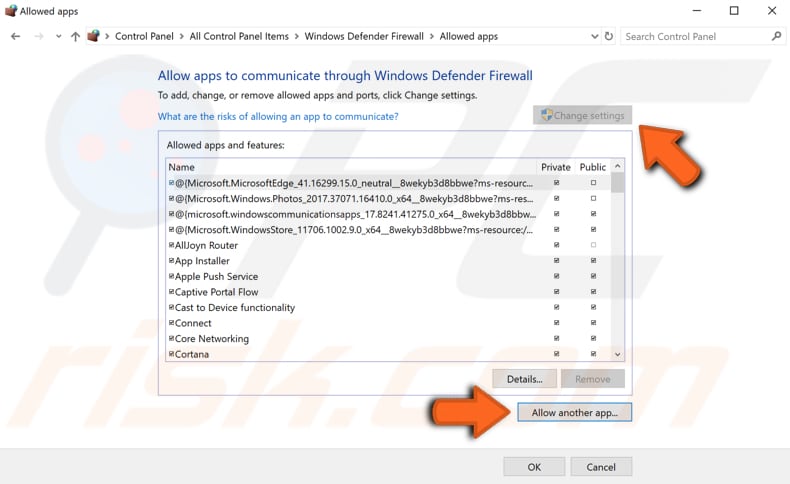790x484 pixels.
Task: Minimize the Allowed apps window
Action: (x=697, y=11)
